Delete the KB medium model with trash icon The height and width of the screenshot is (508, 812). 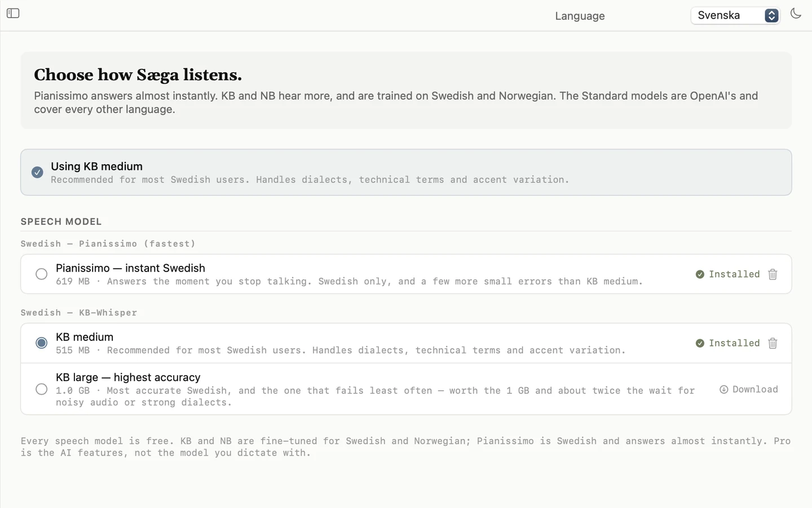click(773, 343)
